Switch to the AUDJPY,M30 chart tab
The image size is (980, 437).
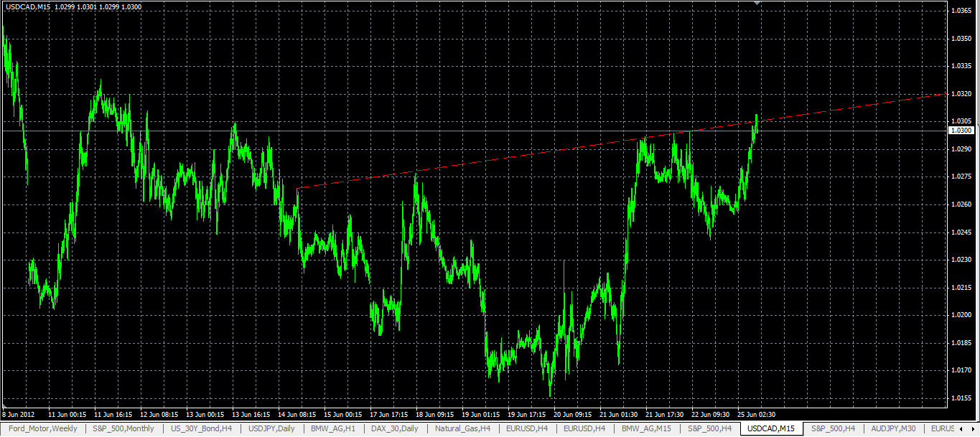pyautogui.click(x=894, y=428)
